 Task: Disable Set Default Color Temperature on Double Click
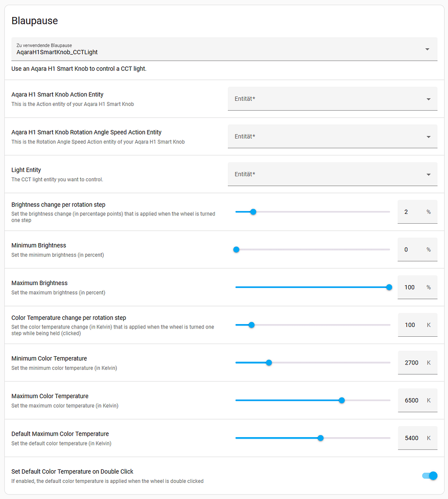point(429,476)
